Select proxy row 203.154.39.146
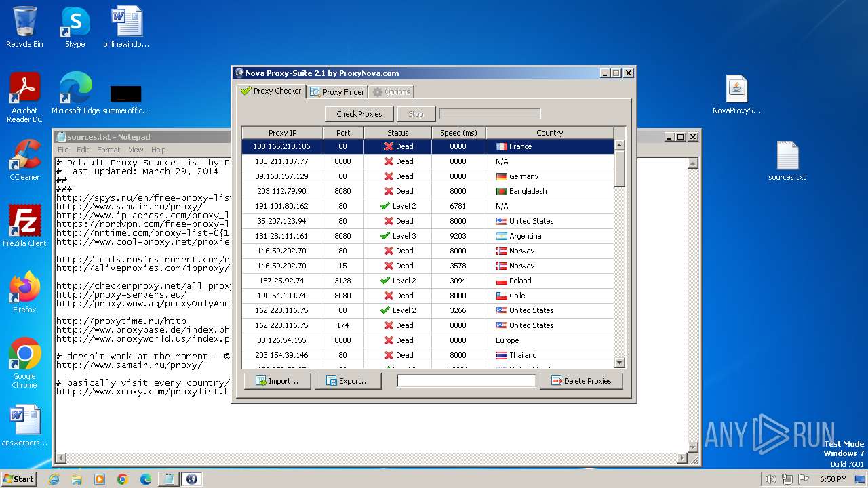Image resolution: width=868 pixels, height=488 pixels. click(428, 355)
